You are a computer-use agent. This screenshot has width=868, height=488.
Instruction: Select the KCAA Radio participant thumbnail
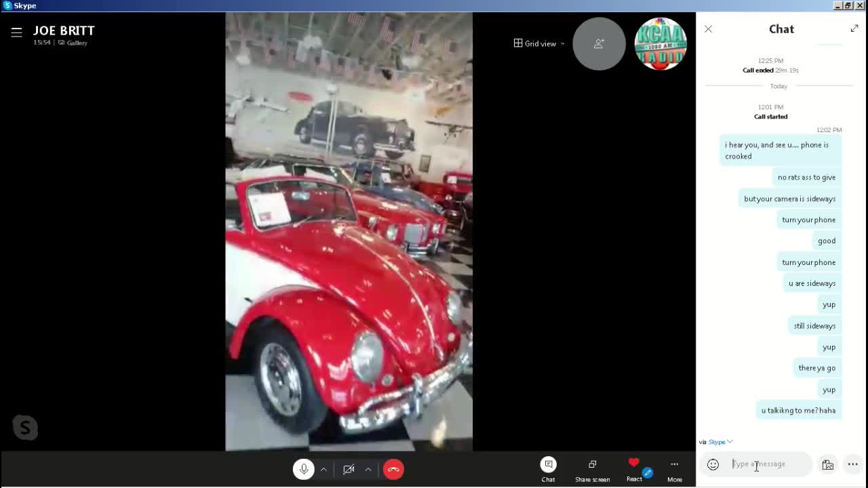(x=660, y=43)
